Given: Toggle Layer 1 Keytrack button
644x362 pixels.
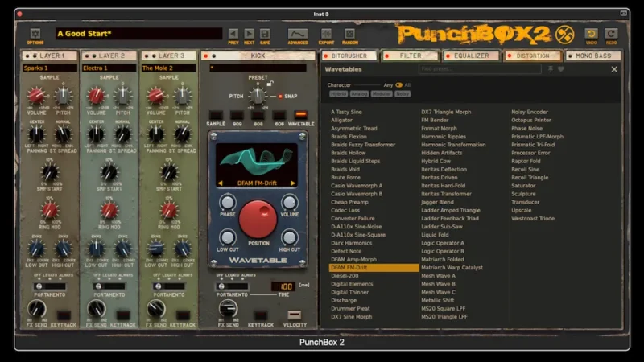Looking at the screenshot, I should [x=64, y=315].
